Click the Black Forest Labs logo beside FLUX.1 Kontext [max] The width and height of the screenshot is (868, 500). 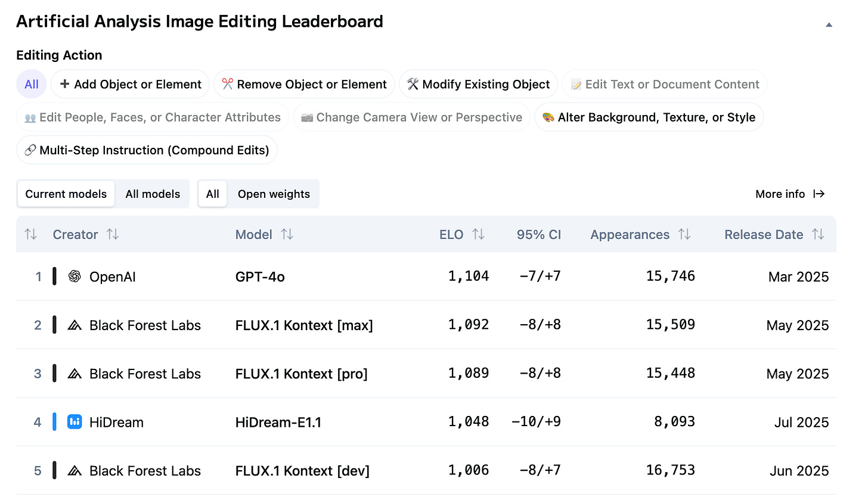pos(74,325)
